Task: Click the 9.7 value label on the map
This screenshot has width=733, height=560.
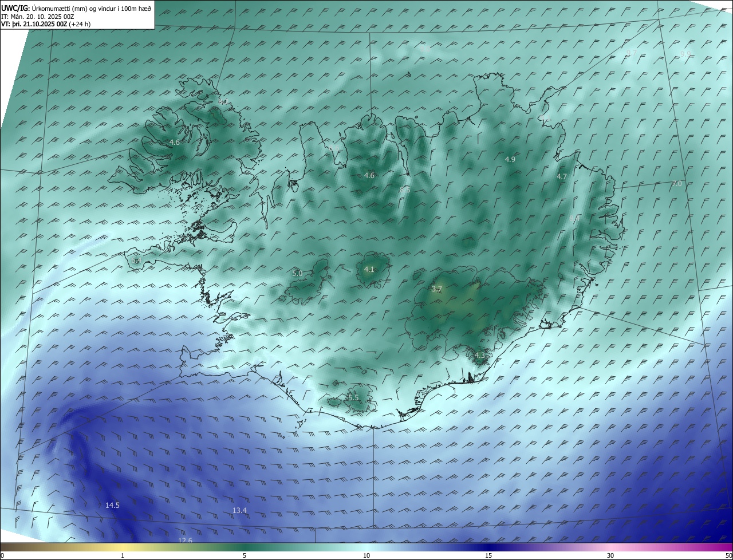Action: click(631, 53)
